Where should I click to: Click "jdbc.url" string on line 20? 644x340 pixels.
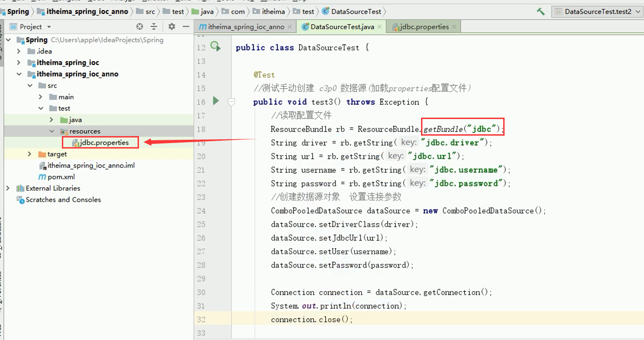pyautogui.click(x=433, y=156)
